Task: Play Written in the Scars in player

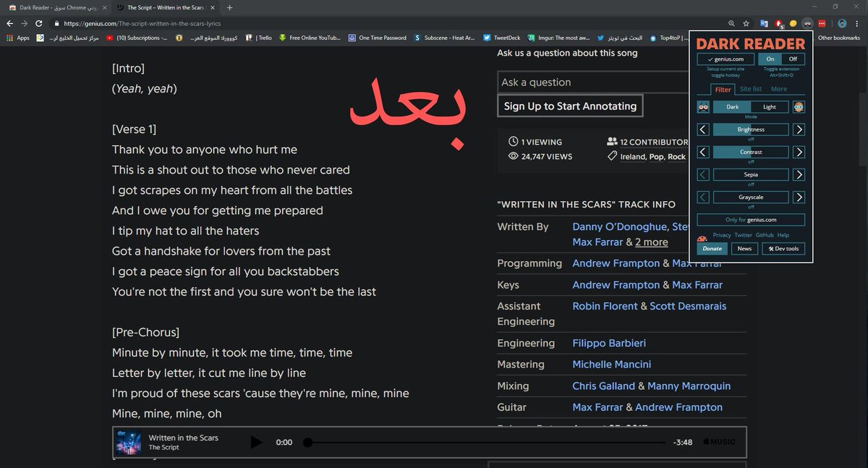Action: (x=256, y=442)
